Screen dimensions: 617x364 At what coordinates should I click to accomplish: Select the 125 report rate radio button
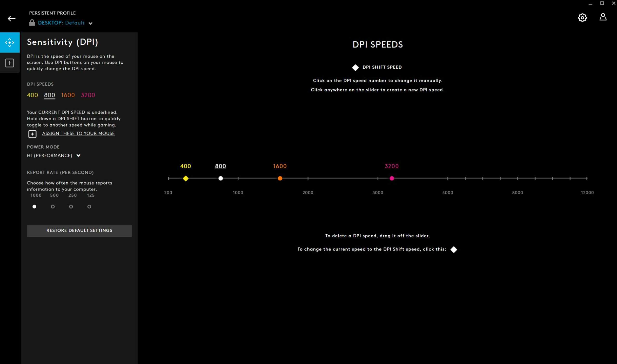[x=89, y=206]
